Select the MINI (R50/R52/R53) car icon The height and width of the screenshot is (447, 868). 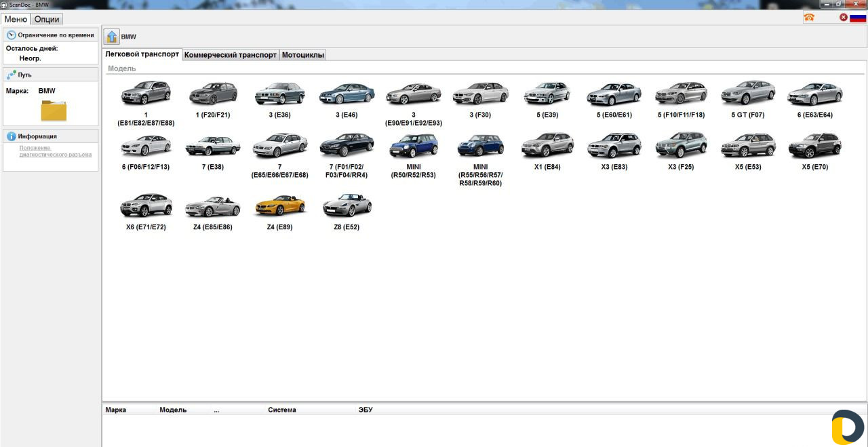click(x=413, y=146)
